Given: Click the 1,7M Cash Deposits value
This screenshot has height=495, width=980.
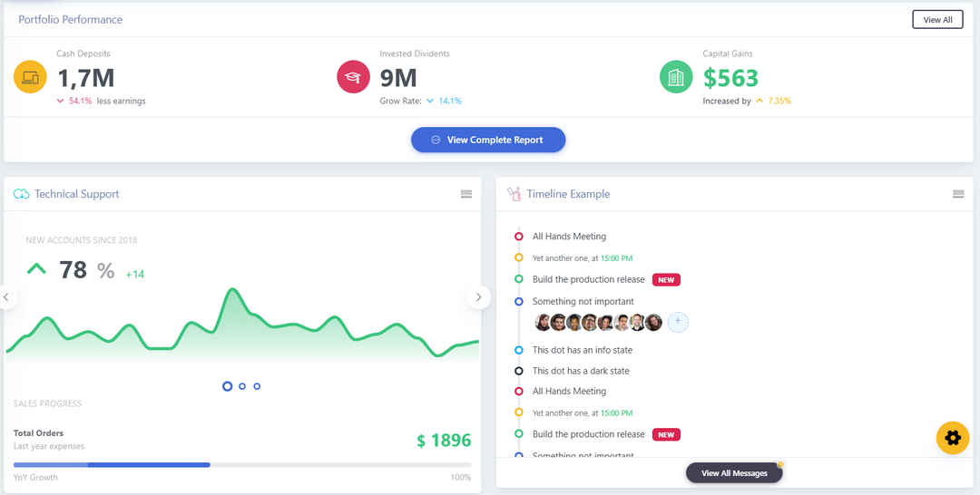Looking at the screenshot, I should point(86,77).
